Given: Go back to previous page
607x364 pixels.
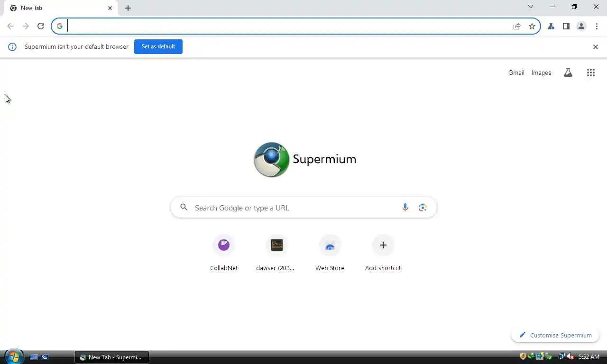Looking at the screenshot, I should point(10,26).
